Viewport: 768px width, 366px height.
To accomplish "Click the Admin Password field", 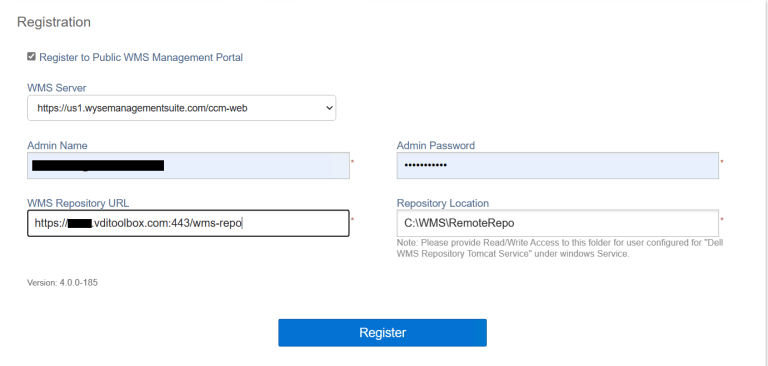I will click(x=557, y=166).
